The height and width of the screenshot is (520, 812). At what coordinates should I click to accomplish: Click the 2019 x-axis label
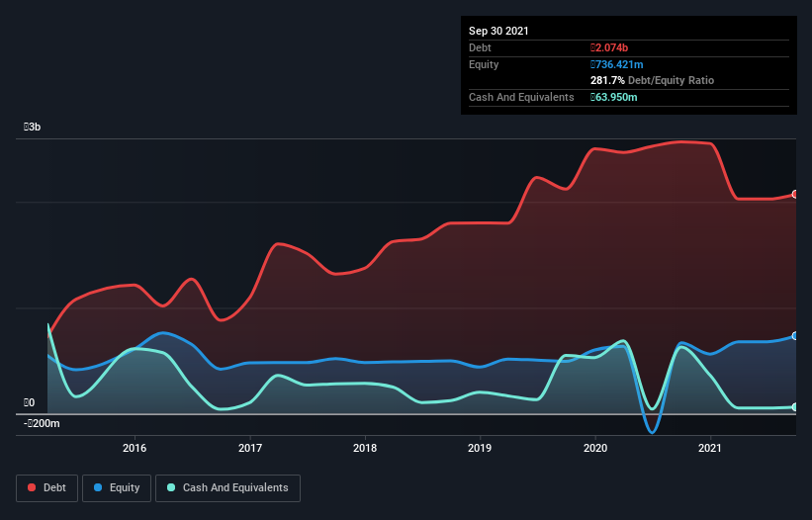click(480, 448)
